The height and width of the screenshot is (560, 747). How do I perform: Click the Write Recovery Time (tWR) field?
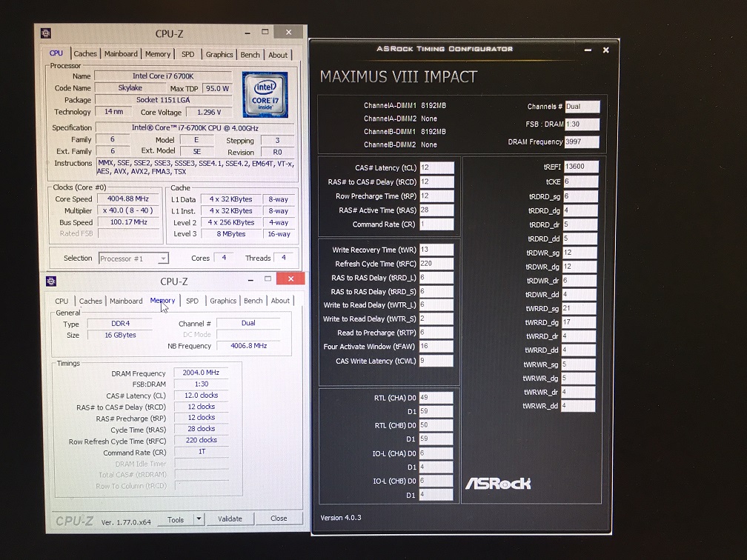(436, 250)
